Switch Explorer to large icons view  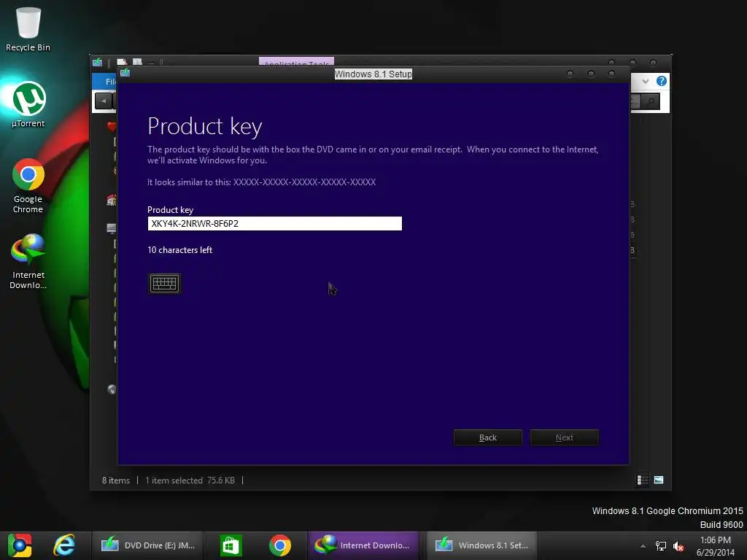659,480
